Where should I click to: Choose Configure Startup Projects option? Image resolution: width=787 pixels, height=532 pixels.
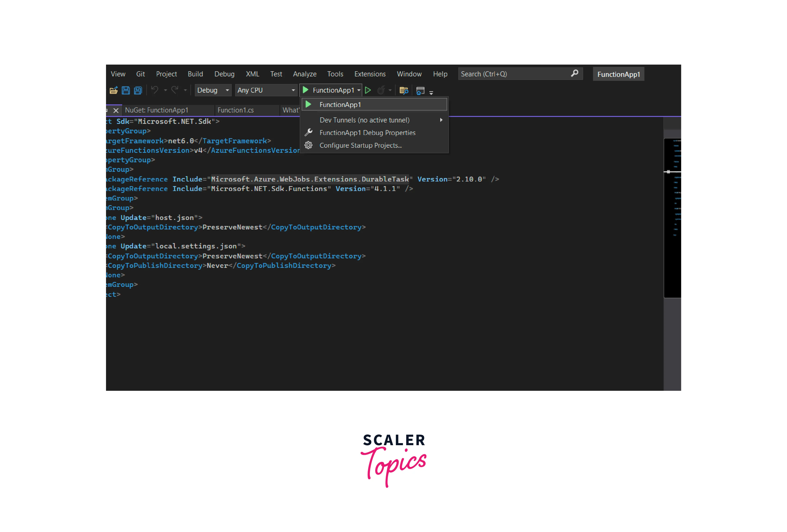tap(361, 146)
